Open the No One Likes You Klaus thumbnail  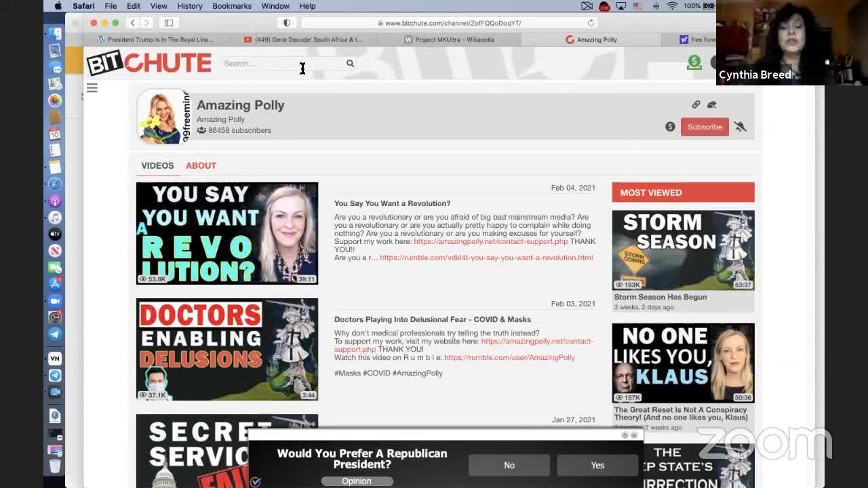coord(683,363)
